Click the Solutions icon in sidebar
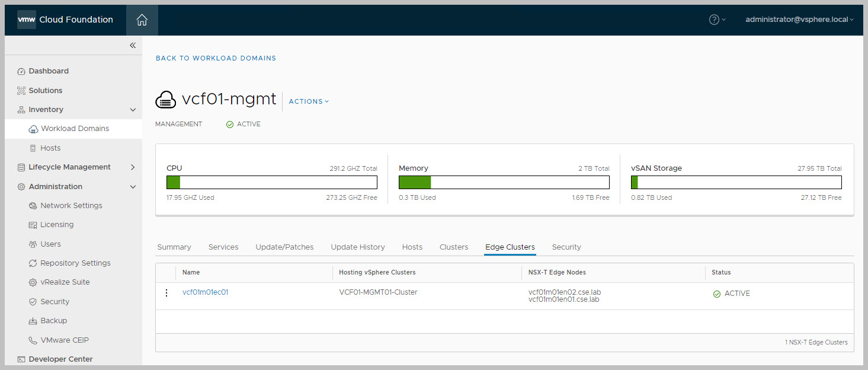 tap(21, 91)
